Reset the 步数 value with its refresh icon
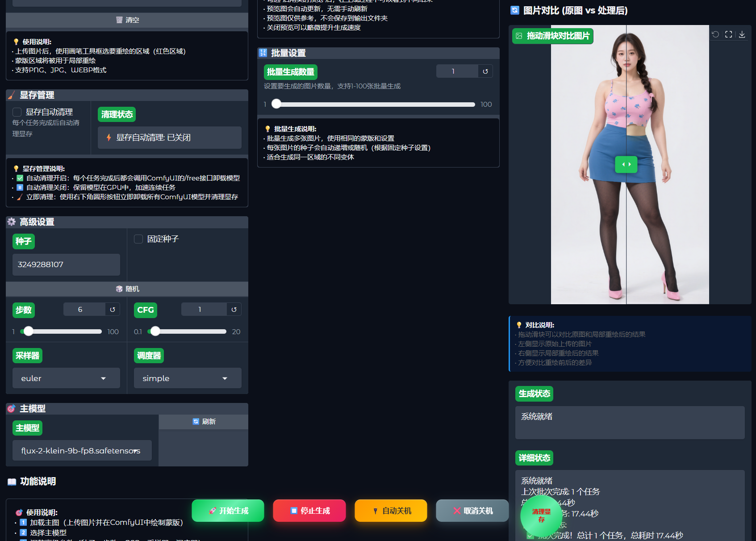Viewport: 756px width, 541px height. coord(112,309)
